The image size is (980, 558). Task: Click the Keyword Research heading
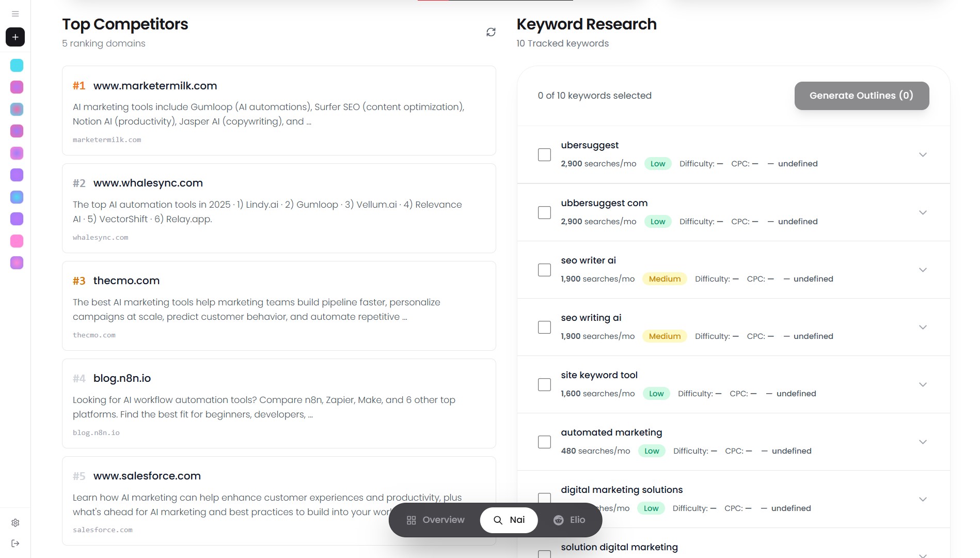[587, 24]
